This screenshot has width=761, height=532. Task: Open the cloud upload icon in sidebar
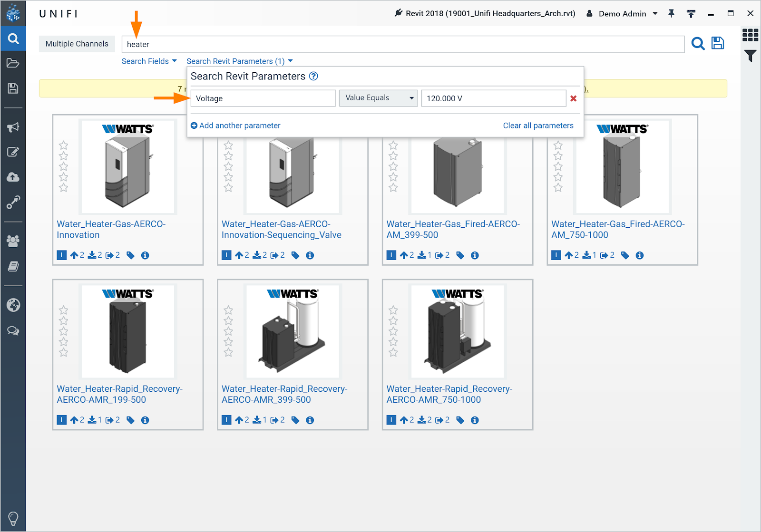[13, 177]
